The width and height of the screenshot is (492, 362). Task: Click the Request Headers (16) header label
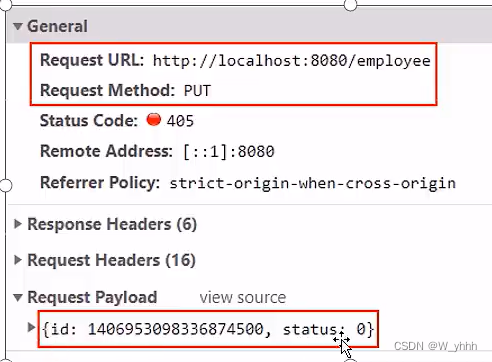pos(111,260)
